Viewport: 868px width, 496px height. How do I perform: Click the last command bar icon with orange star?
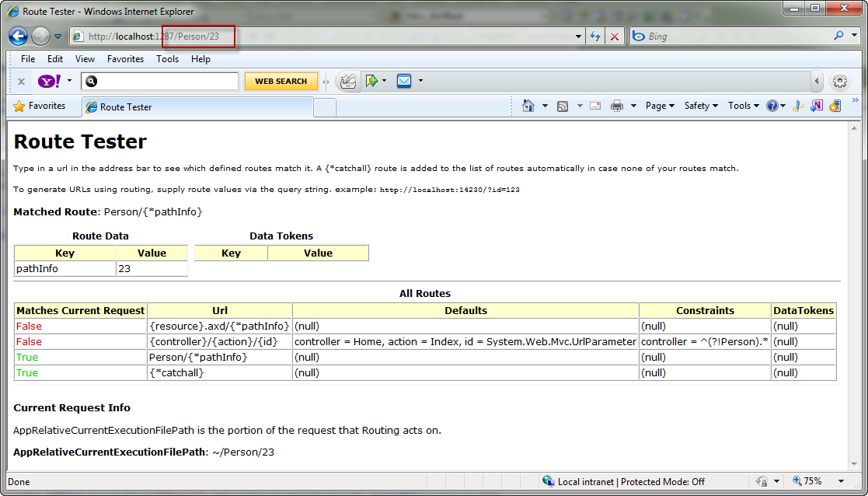[835, 106]
